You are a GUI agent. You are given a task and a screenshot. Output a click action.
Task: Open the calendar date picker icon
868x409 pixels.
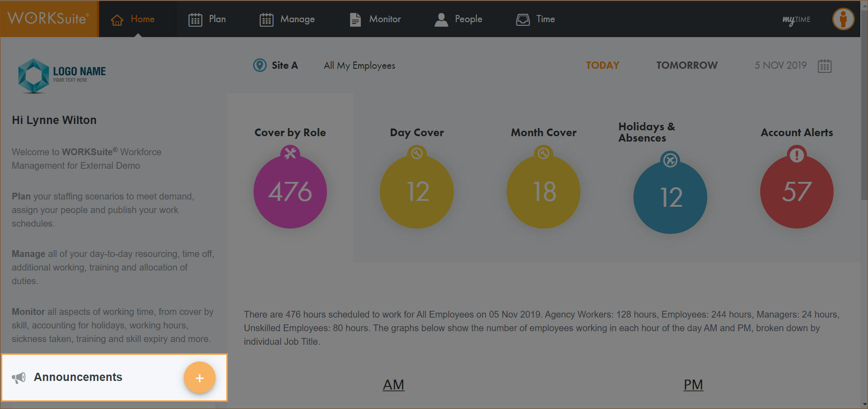coord(825,66)
